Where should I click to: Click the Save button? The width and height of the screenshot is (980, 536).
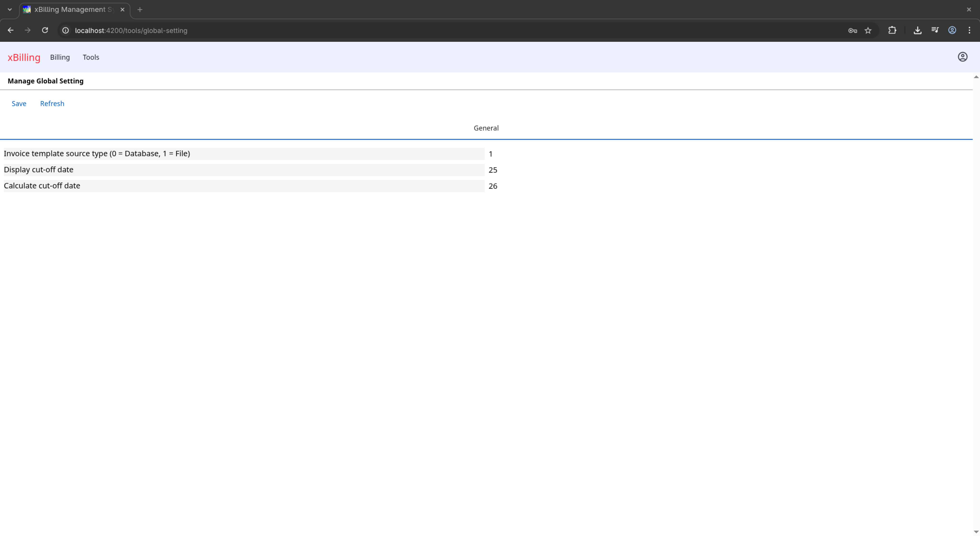pos(19,103)
